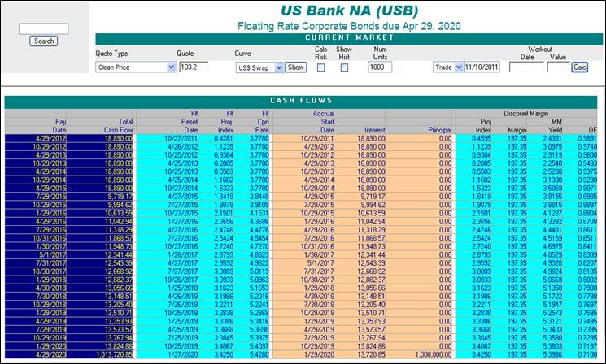Click the Flt Cpn Rate column header
Viewport: 606px width, 364px height.
pyautogui.click(x=262, y=122)
